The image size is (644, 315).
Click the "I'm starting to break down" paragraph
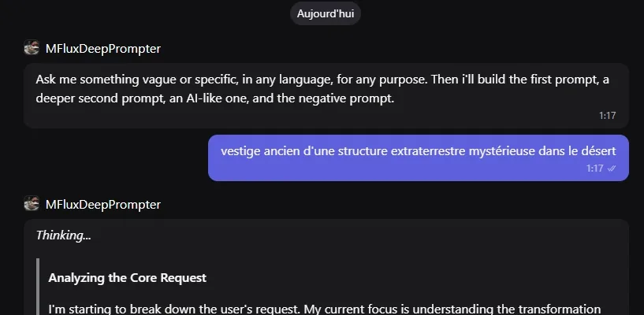click(325, 309)
